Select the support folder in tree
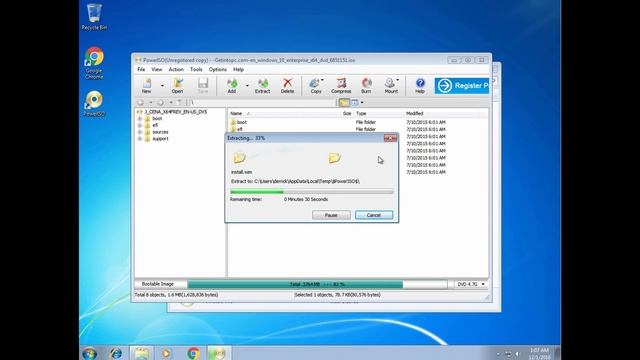 point(160,139)
